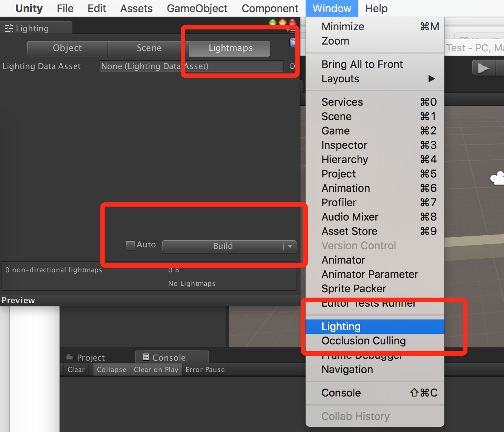Screen dimensions: 504x432
Task: Select the Lightmaps tab
Action: coord(230,48)
